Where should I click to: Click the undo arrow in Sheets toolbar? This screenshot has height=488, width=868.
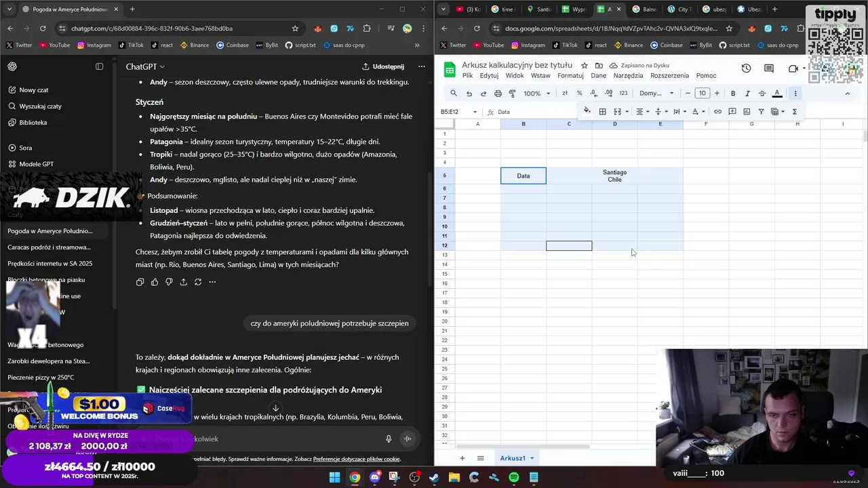(469, 94)
